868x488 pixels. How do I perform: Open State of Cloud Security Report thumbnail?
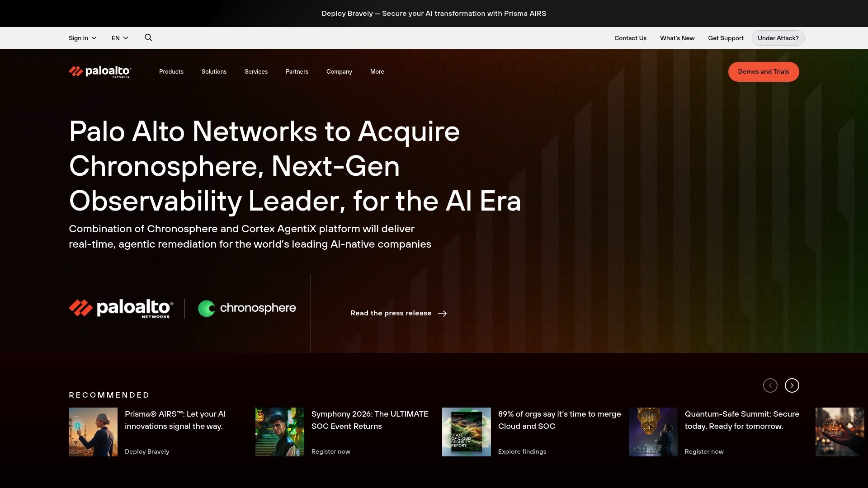(x=466, y=432)
